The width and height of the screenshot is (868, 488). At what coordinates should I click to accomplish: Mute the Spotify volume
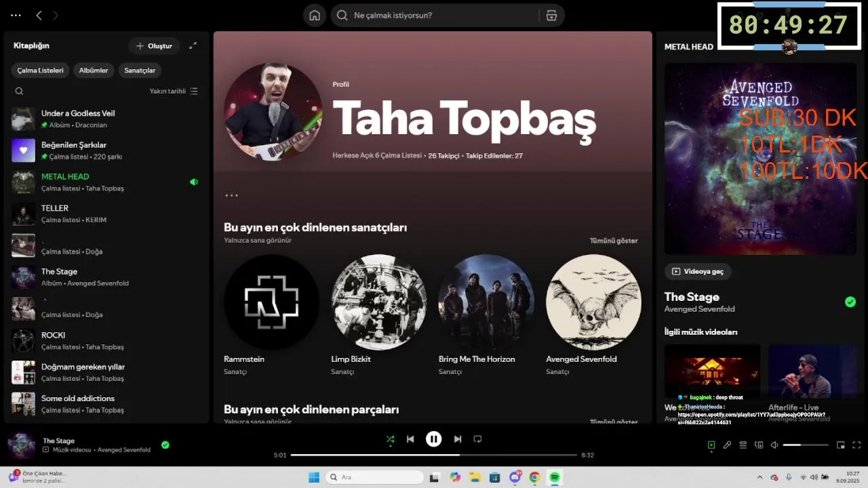pyautogui.click(x=775, y=445)
